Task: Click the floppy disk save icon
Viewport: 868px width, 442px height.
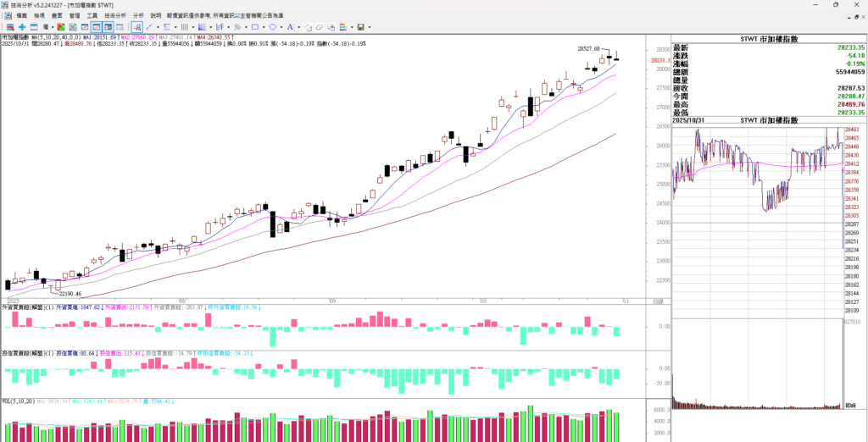Action: pos(360,27)
